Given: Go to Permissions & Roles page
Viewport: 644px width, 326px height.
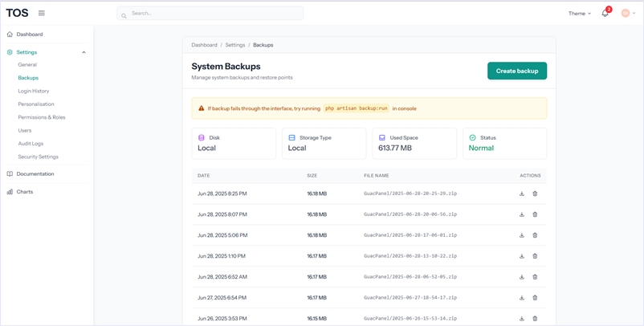Looking at the screenshot, I should coord(42,117).
